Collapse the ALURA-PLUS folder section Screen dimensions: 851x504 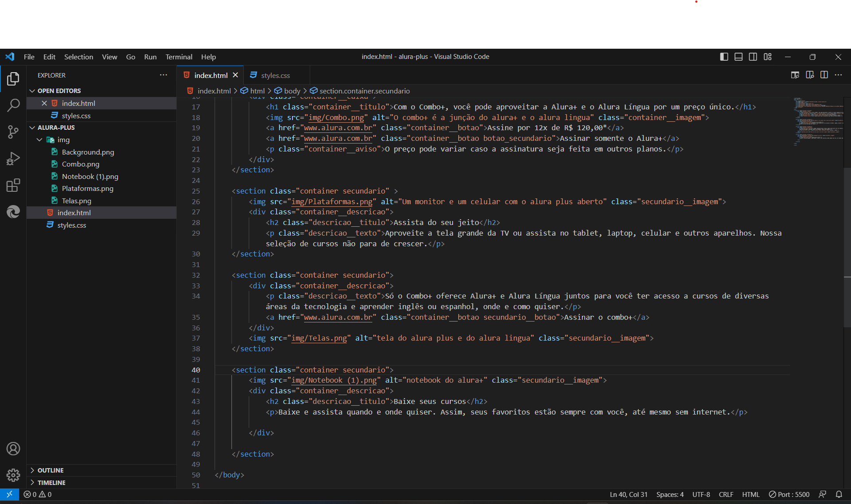tap(32, 128)
